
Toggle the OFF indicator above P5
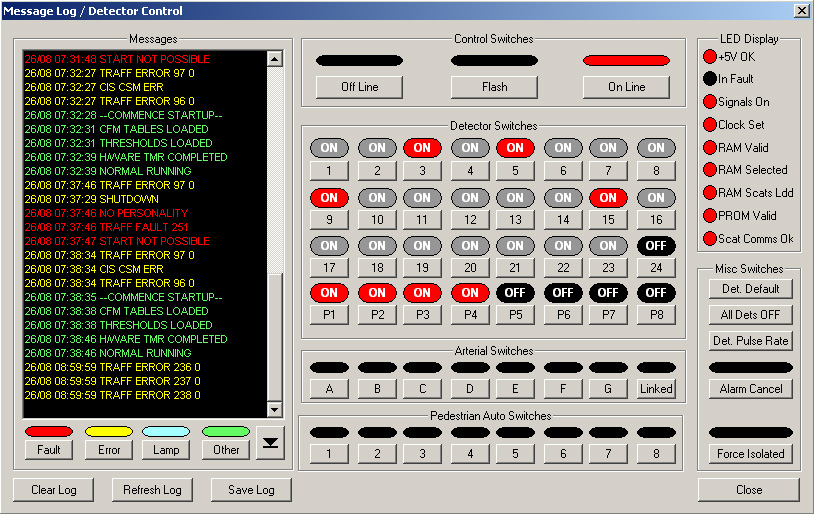[515, 293]
